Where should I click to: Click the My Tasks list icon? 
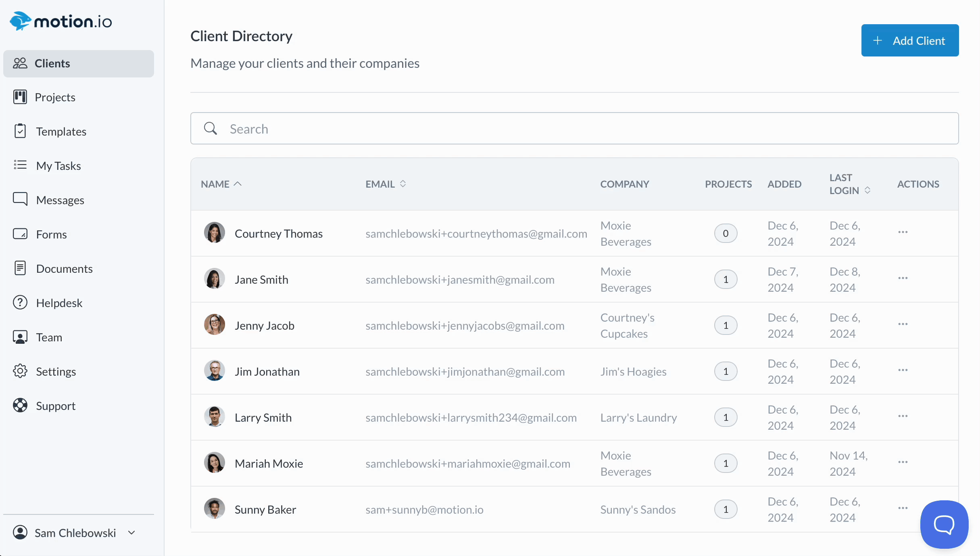(20, 165)
